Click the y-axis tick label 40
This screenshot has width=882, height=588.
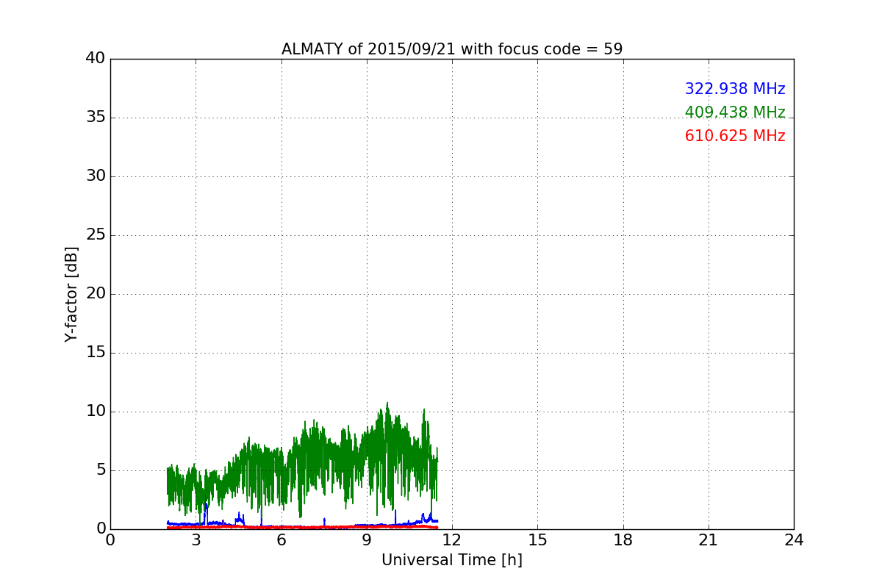pyautogui.click(x=96, y=59)
